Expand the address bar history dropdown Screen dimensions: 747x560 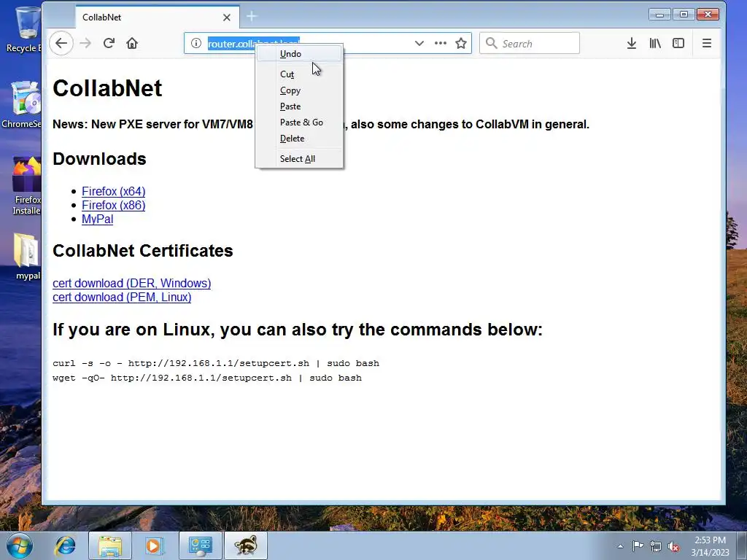[x=419, y=43]
